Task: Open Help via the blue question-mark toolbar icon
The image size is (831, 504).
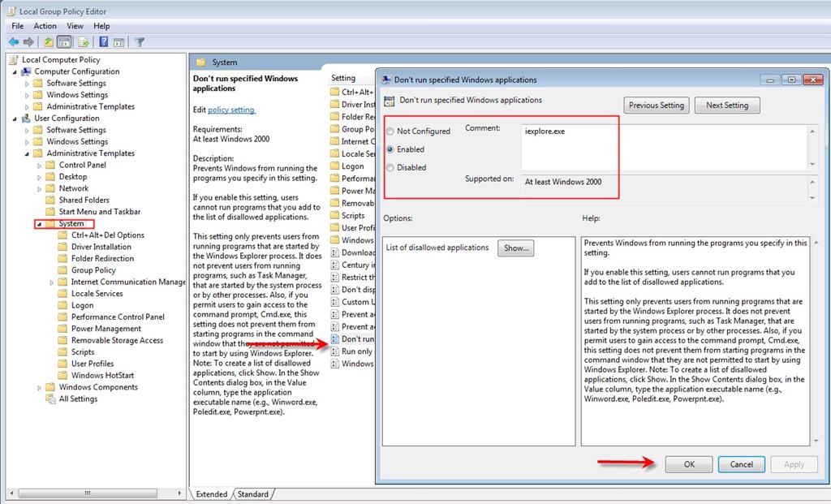Action: pos(104,42)
